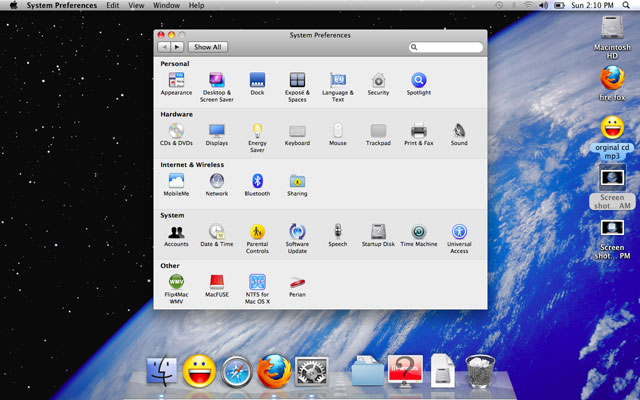Click the Time Machine menu bar icon
The image size is (640, 400).
[499, 5]
